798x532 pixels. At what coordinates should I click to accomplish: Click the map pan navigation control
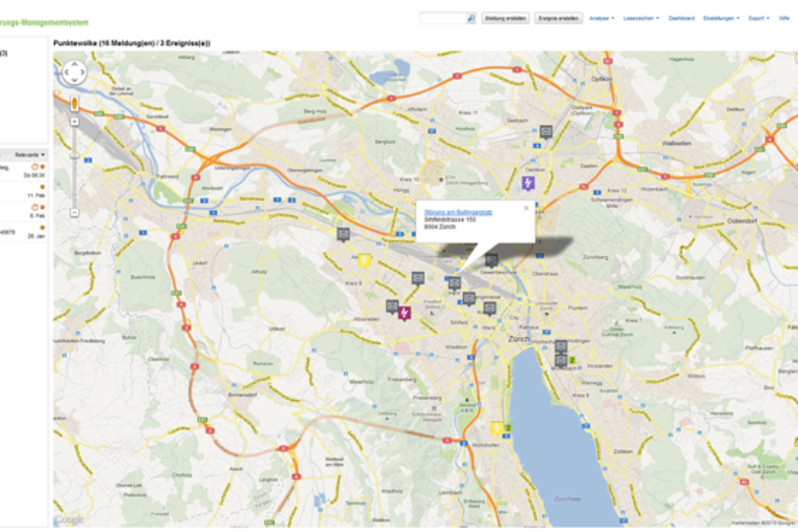[74, 73]
